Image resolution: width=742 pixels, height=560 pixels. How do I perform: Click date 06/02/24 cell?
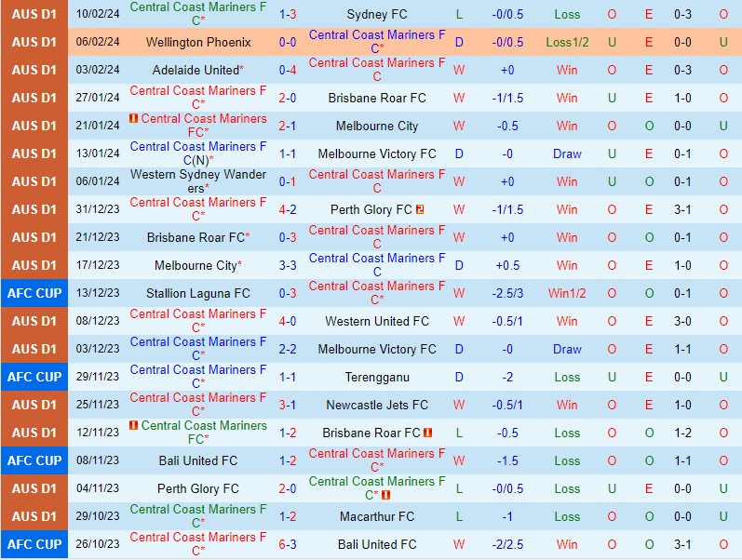[98, 42]
